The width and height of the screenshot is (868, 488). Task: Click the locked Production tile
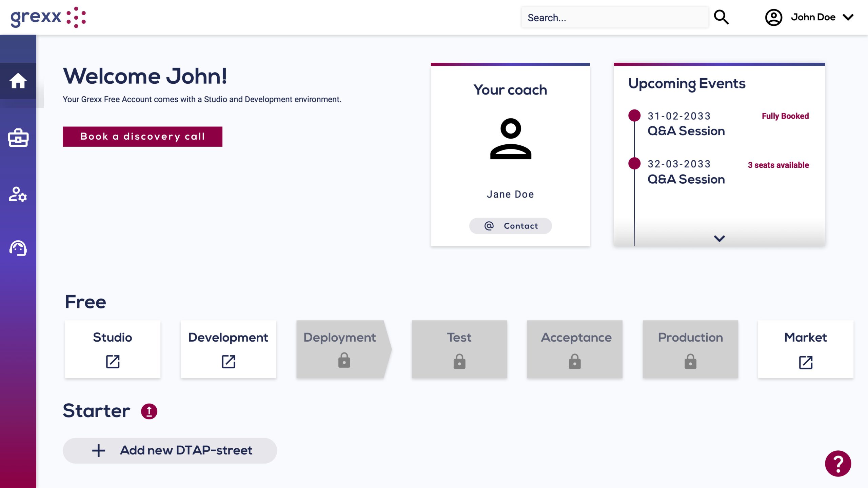(x=690, y=349)
